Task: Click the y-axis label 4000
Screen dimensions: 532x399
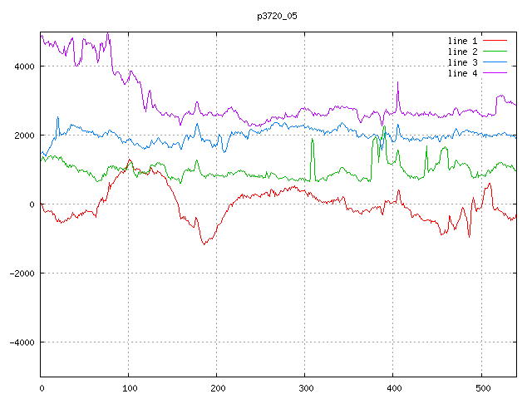Action: pos(24,66)
